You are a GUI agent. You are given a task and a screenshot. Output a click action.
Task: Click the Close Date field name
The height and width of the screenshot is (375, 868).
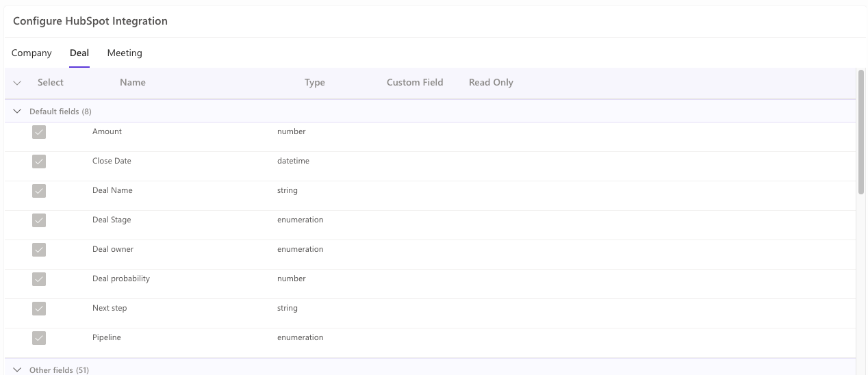[x=112, y=161]
